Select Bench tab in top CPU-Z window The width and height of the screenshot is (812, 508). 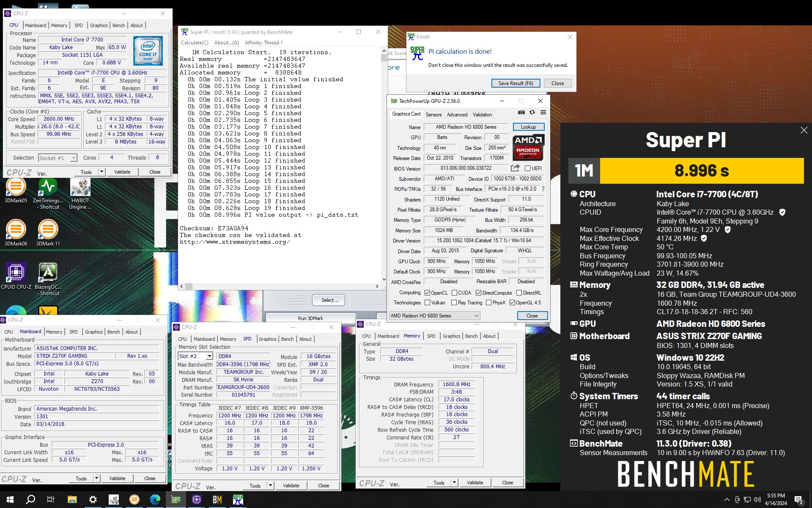(x=118, y=25)
